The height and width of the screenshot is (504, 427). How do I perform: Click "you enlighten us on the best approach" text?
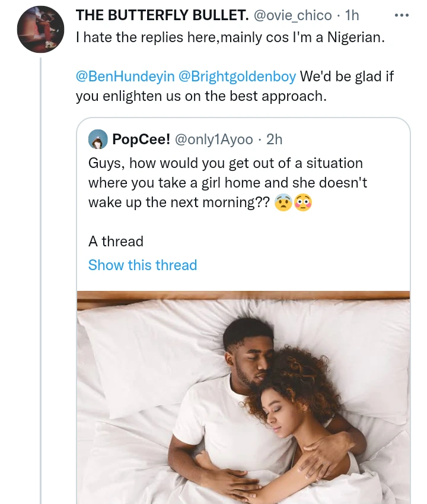[x=201, y=96]
